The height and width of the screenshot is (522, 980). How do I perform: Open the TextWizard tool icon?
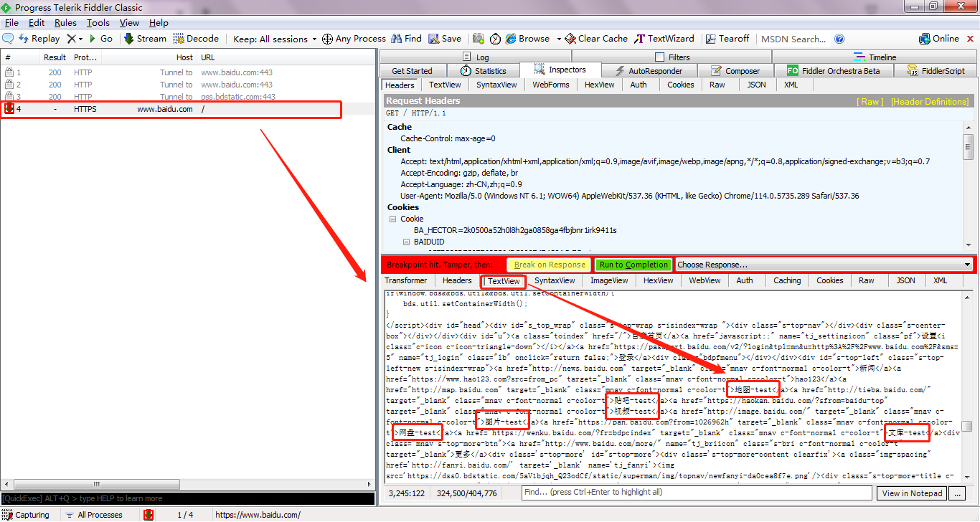640,39
